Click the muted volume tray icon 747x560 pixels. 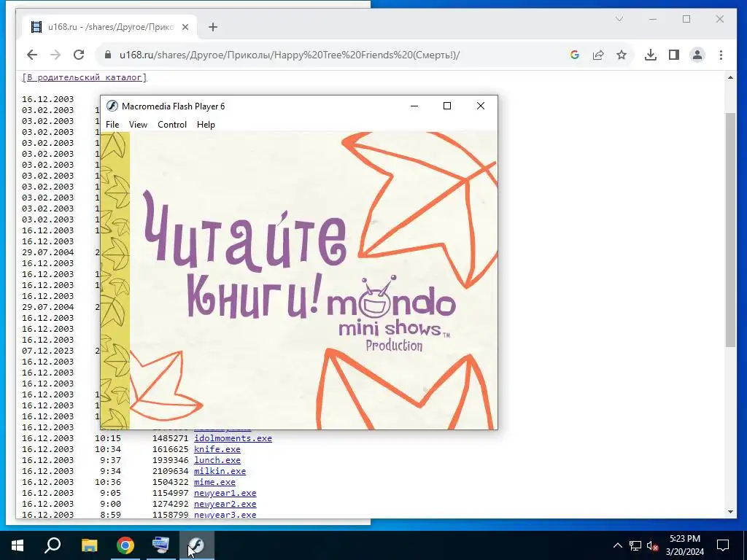[653, 545]
